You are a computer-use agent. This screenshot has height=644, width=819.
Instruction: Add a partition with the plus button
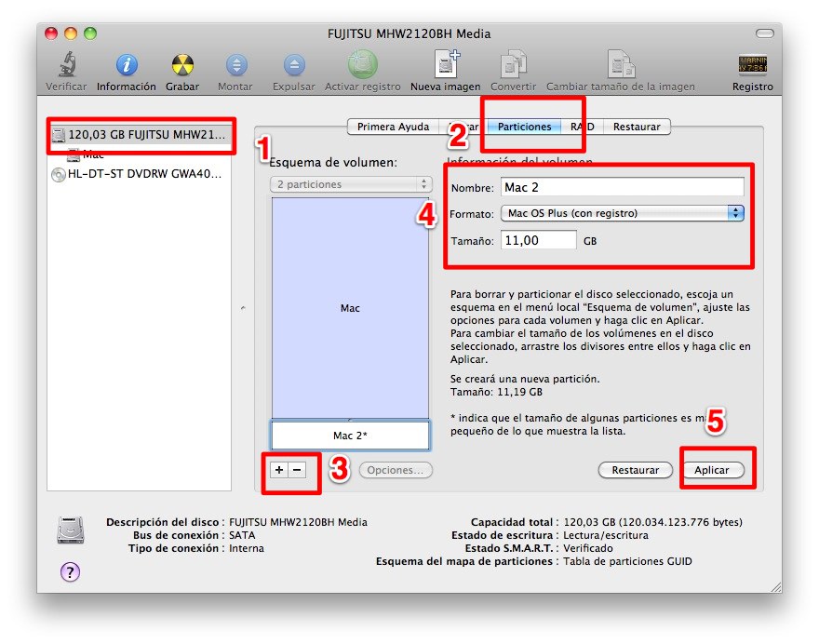279,470
